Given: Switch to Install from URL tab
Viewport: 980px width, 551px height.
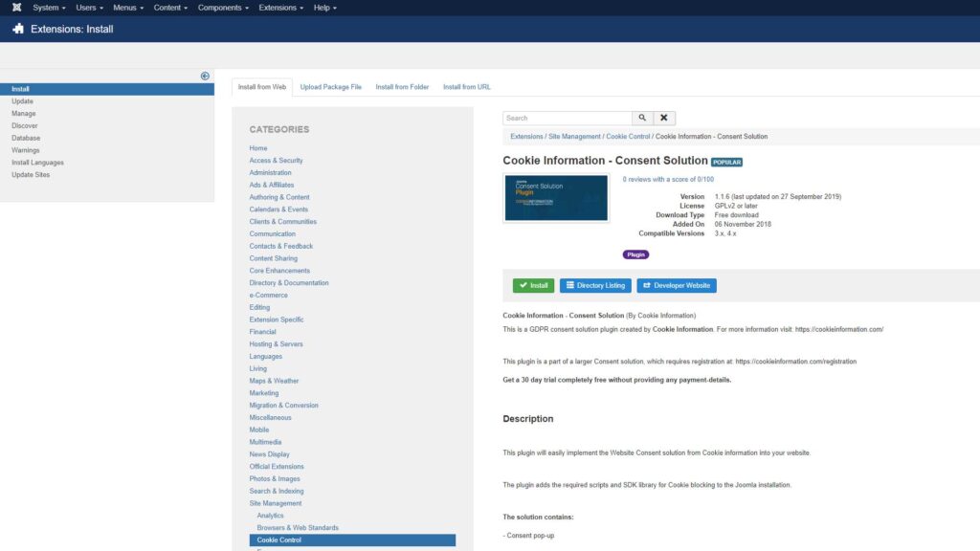Looking at the screenshot, I should click(467, 87).
